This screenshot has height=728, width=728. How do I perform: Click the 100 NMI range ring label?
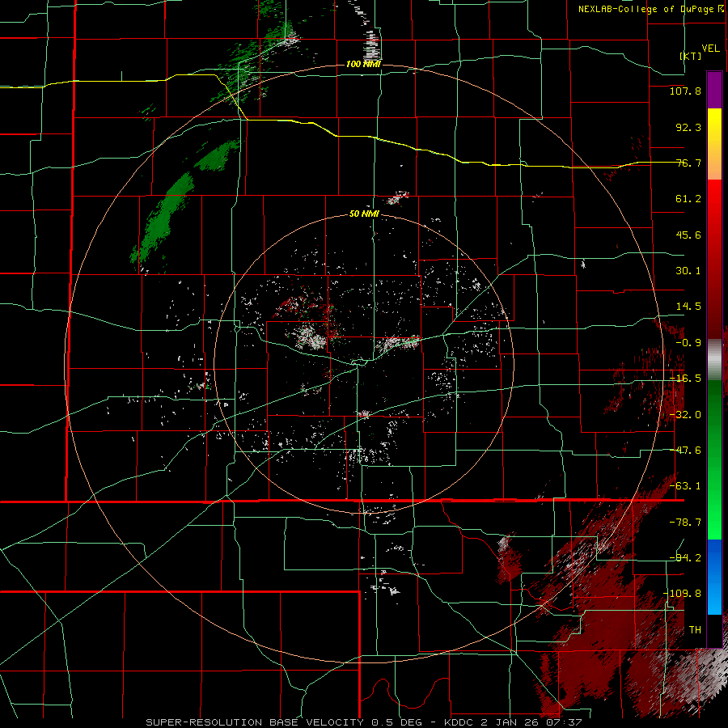(x=363, y=64)
